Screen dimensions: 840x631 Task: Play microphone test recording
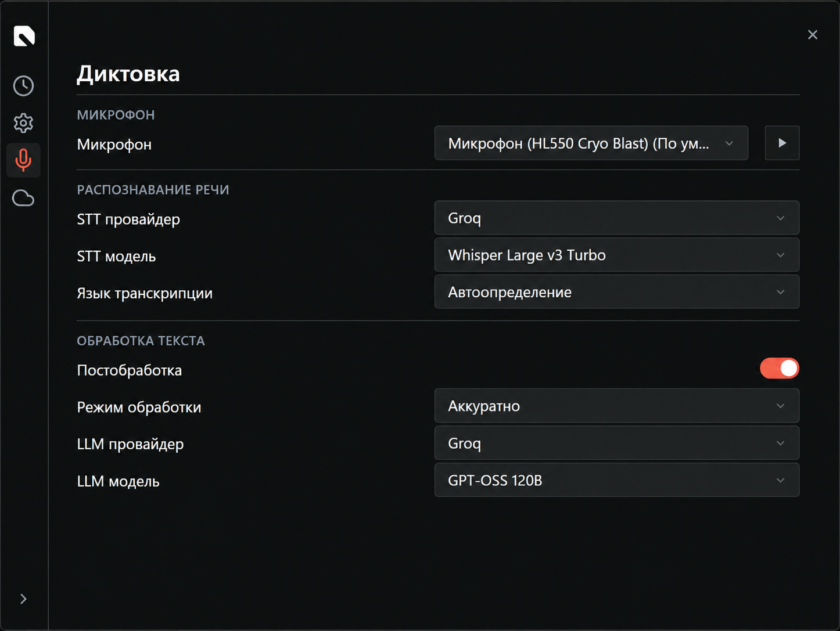coord(782,143)
